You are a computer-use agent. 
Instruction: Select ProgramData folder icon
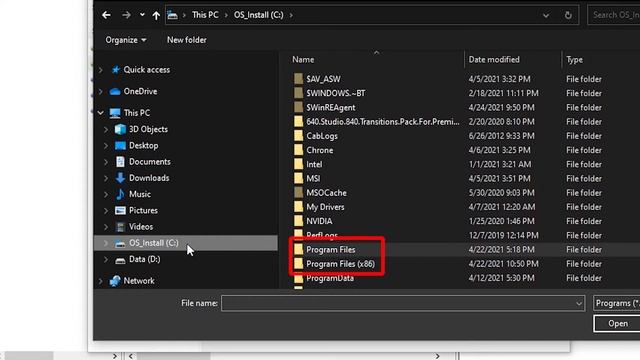coord(299,278)
